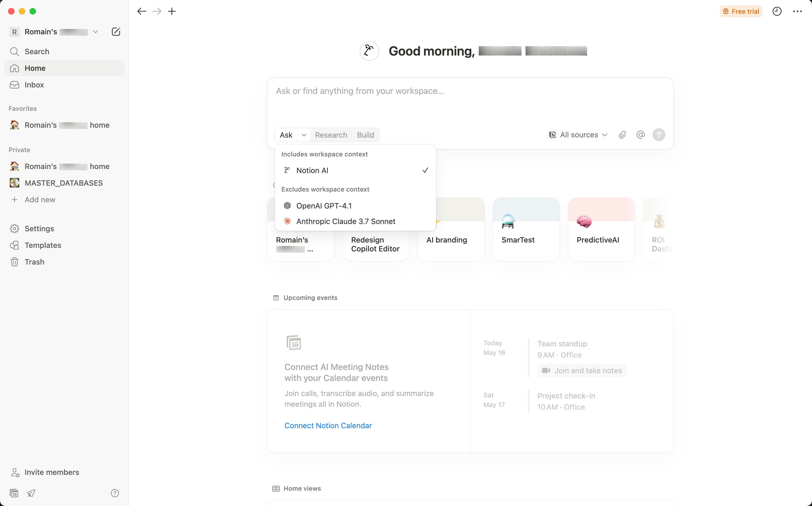This screenshot has height=506, width=812.
Task: Switch to Build mode
Action: pyautogui.click(x=365, y=135)
